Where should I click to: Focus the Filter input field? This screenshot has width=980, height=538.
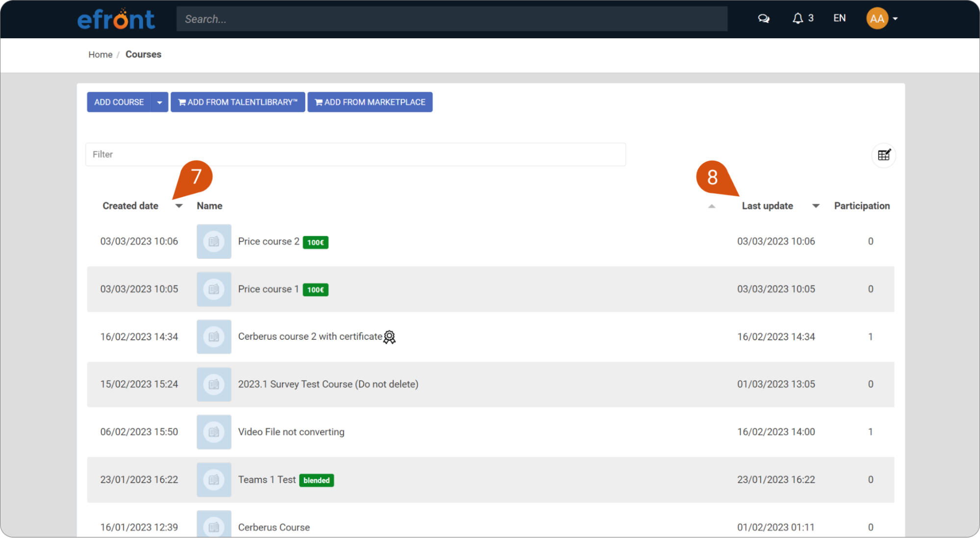355,154
